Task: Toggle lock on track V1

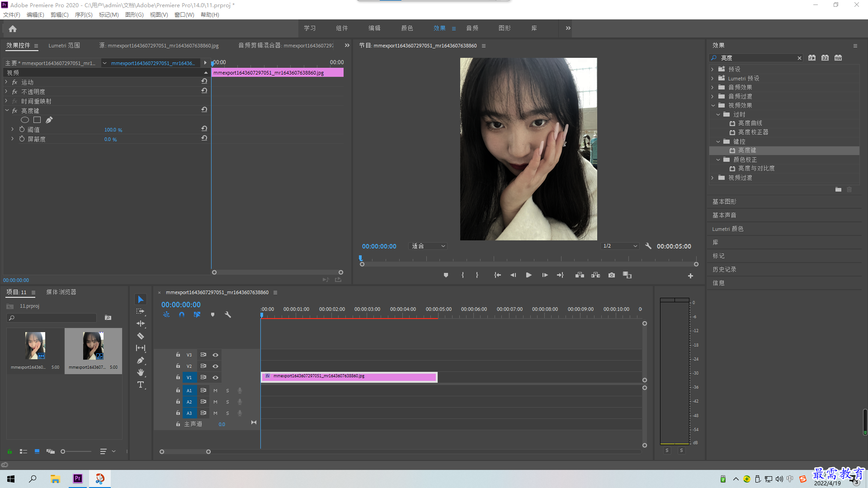Action: click(x=178, y=377)
